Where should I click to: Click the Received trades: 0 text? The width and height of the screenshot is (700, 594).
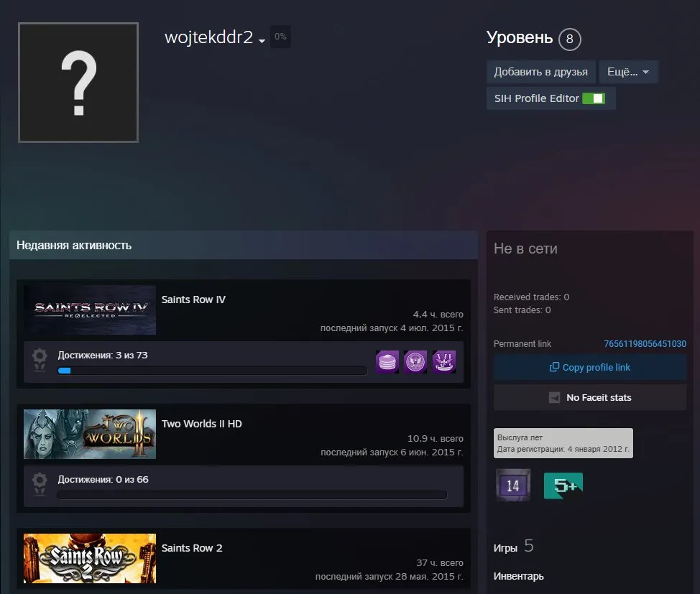tap(531, 297)
